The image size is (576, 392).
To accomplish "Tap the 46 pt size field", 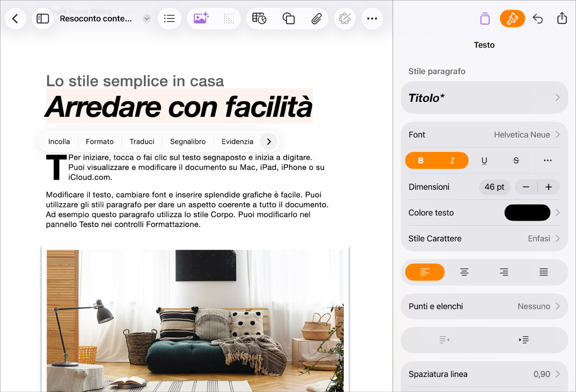I will (x=494, y=187).
